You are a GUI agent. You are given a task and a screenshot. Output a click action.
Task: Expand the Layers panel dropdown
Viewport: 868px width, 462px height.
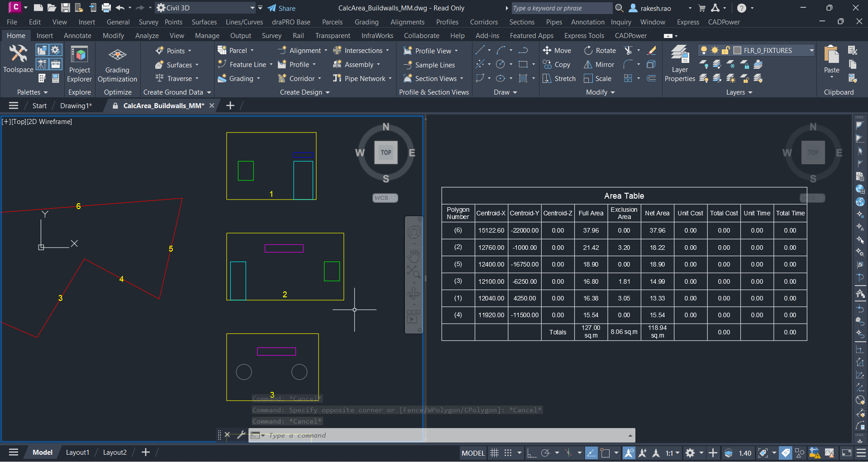(x=751, y=92)
